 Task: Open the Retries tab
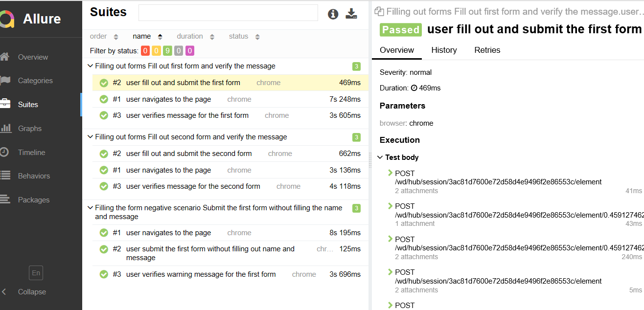(x=487, y=50)
